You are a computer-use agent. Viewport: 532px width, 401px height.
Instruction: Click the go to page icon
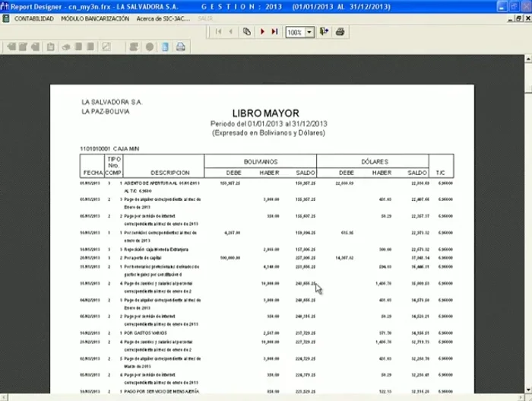click(x=247, y=32)
